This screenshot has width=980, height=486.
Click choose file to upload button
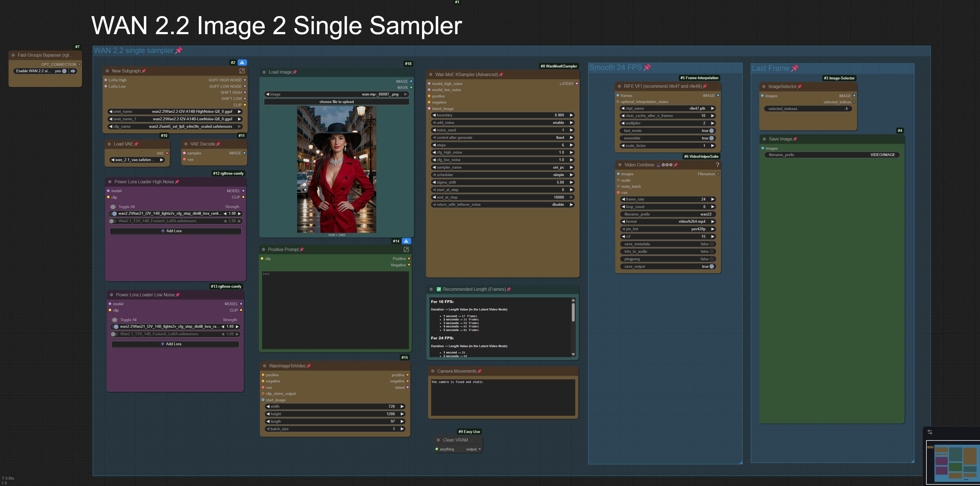336,102
